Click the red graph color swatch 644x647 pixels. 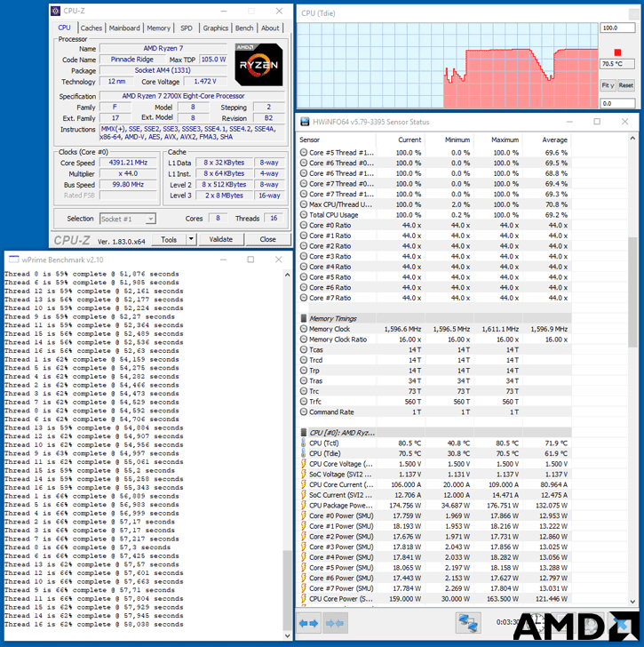pos(617,52)
